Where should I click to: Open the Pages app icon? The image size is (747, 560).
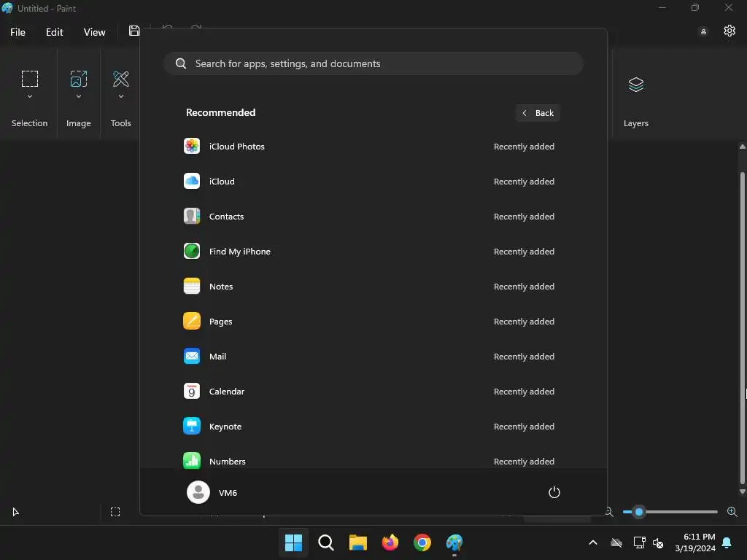(x=192, y=321)
